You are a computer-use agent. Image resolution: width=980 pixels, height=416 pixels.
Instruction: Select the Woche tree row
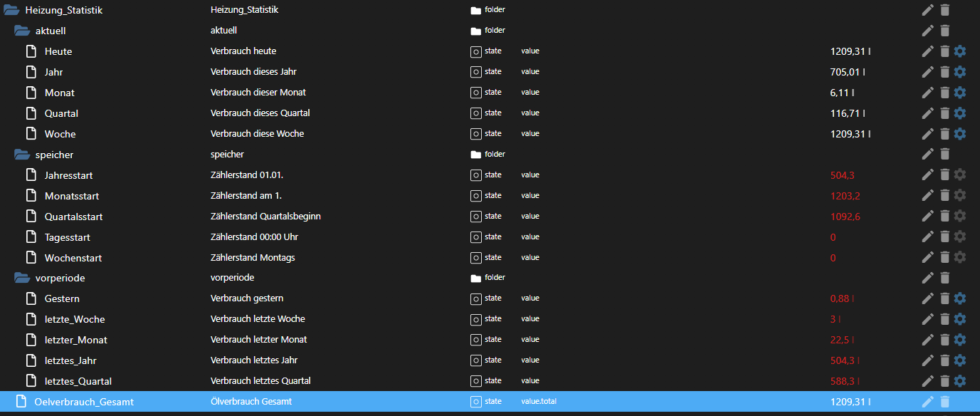point(490,134)
